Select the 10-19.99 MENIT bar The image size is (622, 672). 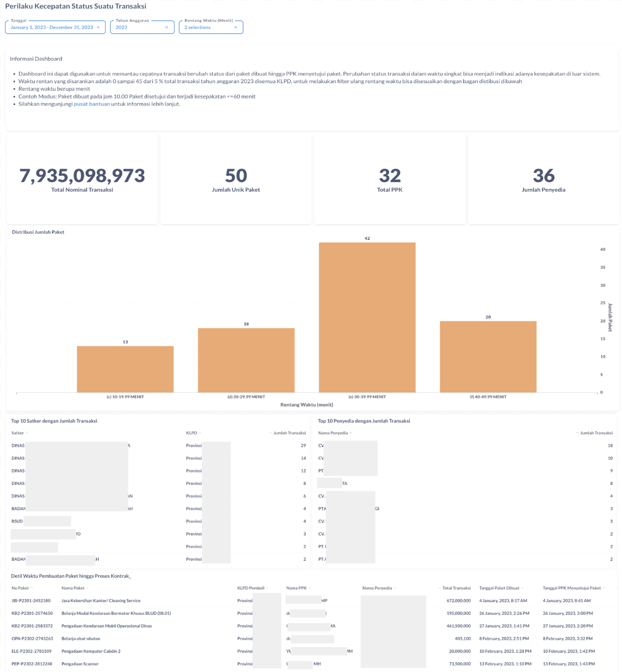click(125, 369)
